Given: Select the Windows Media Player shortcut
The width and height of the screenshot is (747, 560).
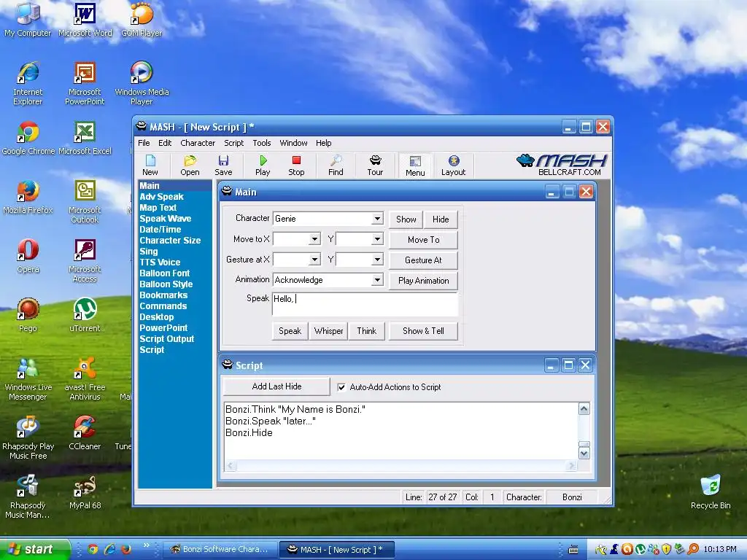Looking at the screenshot, I should pyautogui.click(x=142, y=84).
